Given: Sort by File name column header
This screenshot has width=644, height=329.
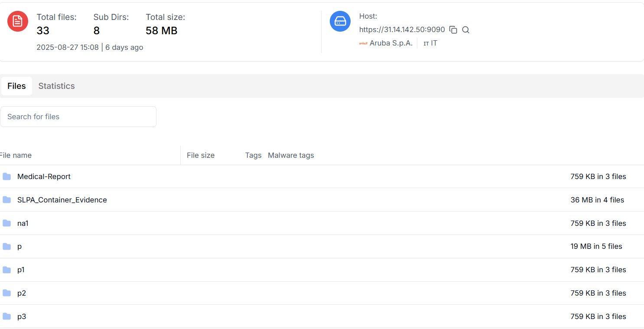Looking at the screenshot, I should click(16, 155).
